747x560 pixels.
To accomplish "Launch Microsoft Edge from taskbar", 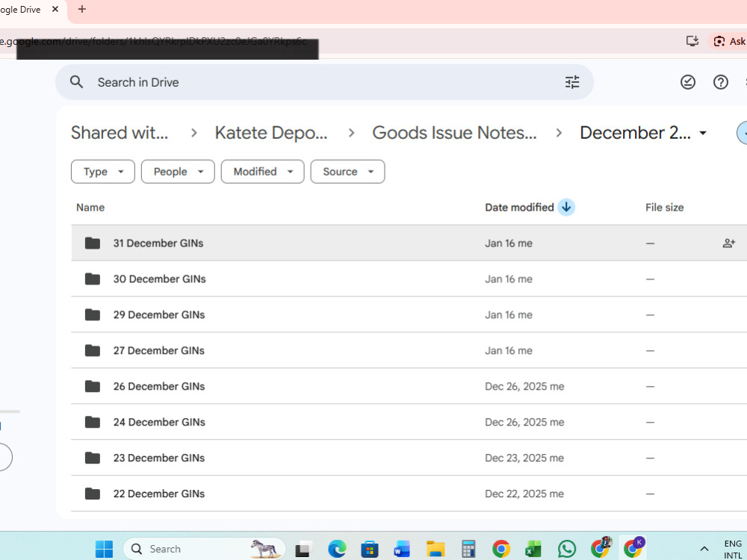I will [x=337, y=549].
